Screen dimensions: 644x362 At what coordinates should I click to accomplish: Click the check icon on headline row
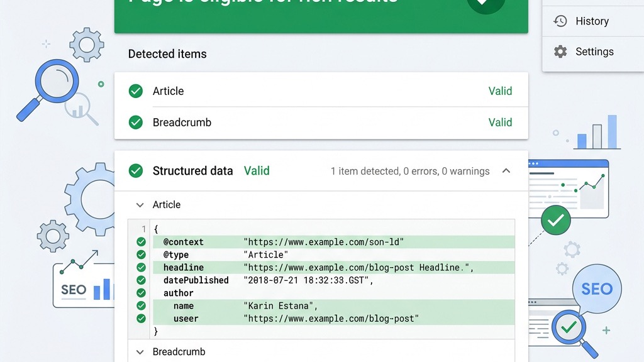pyautogui.click(x=141, y=268)
